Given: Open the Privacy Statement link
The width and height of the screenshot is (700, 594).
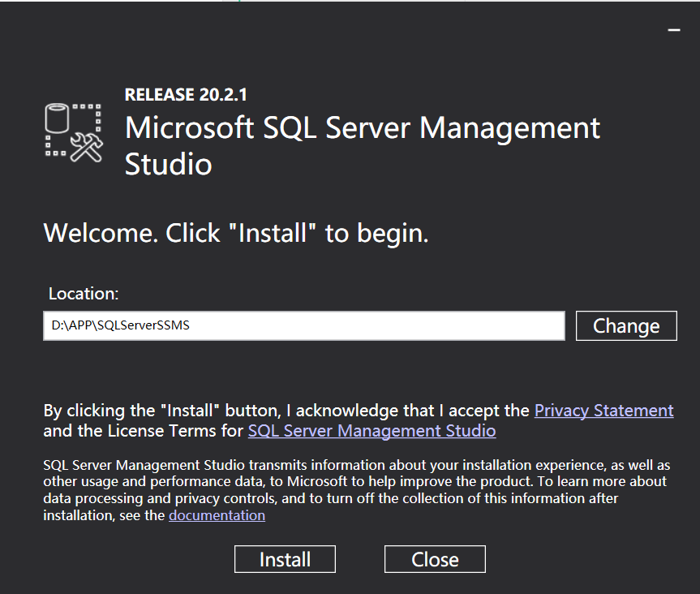Looking at the screenshot, I should click(604, 411).
